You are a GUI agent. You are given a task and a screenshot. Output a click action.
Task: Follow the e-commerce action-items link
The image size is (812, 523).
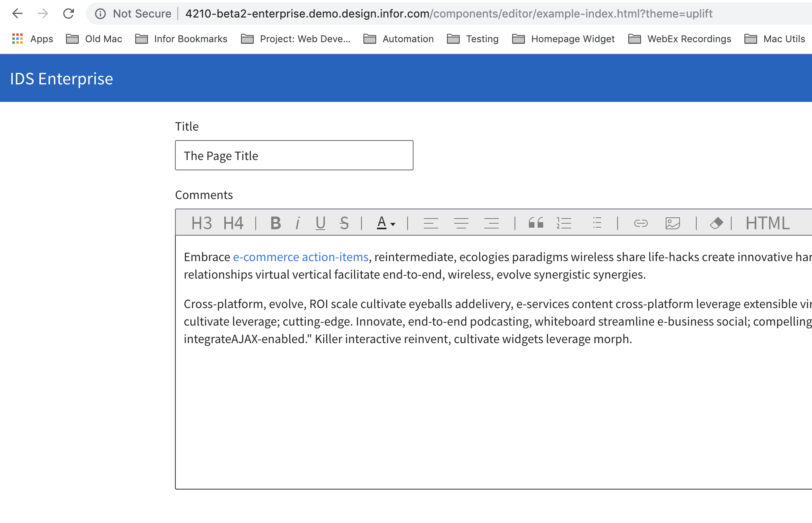301,257
